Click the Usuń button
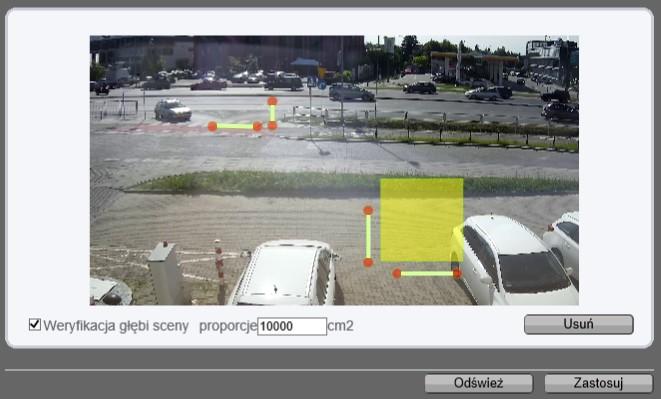 click(x=578, y=324)
